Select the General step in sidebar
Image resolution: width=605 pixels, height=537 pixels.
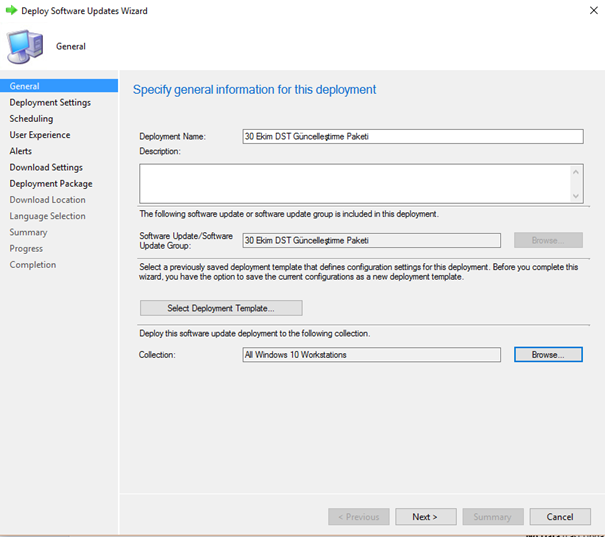coord(59,86)
